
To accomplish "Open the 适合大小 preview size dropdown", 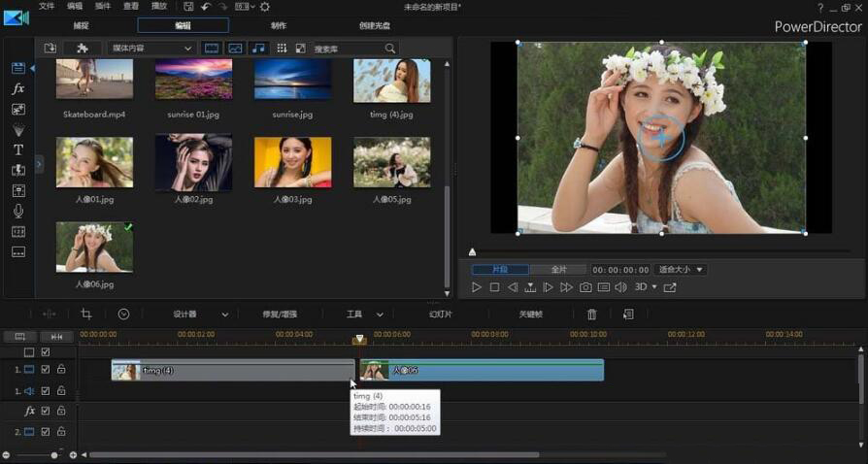I will (x=681, y=269).
